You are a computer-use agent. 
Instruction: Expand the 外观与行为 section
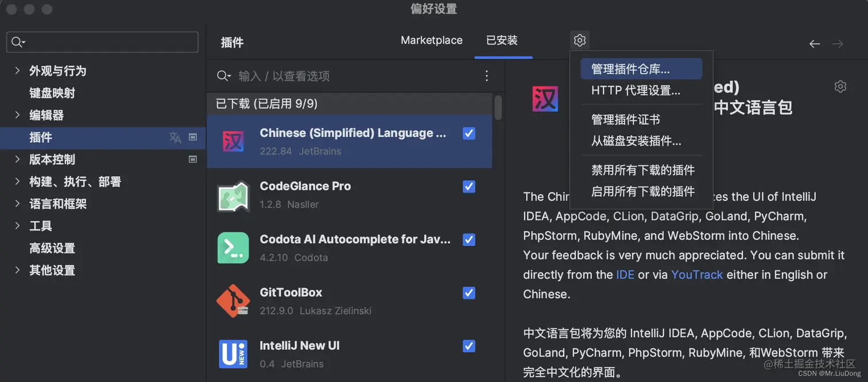(x=17, y=71)
